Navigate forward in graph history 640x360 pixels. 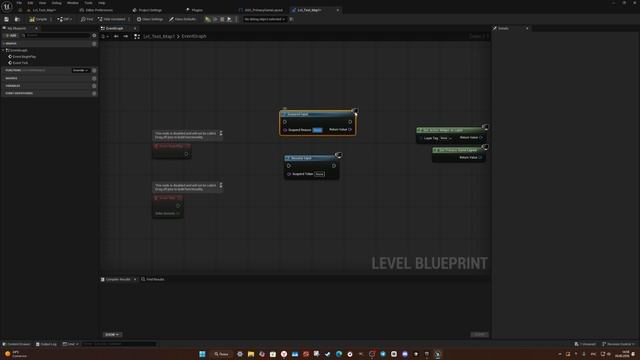click(125, 36)
